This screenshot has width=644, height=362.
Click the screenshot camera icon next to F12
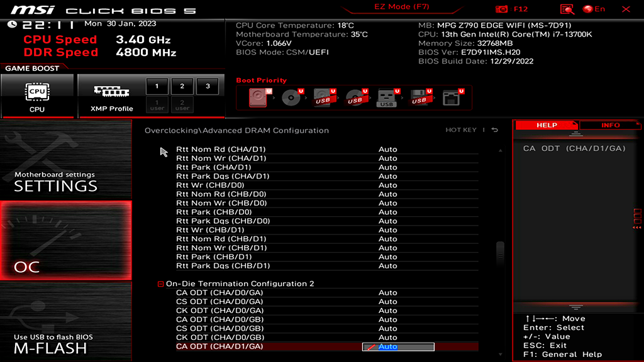pos(501,9)
